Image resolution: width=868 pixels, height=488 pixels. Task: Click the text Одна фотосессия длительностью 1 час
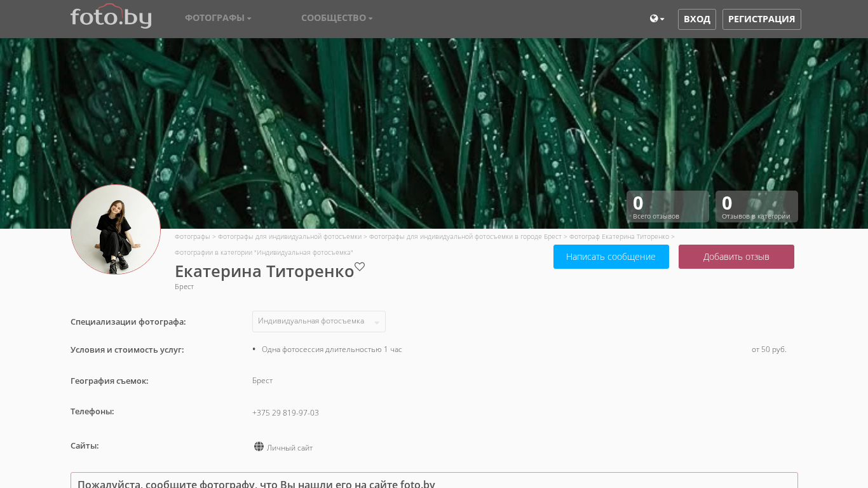point(332,349)
